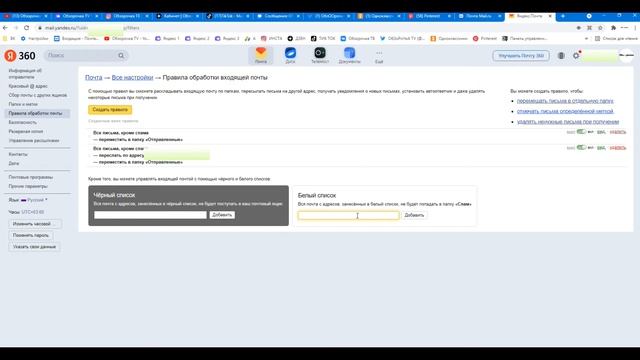Open the Яндекс 1 bookmark
This screenshot has height=360, width=640.
click(167, 38)
